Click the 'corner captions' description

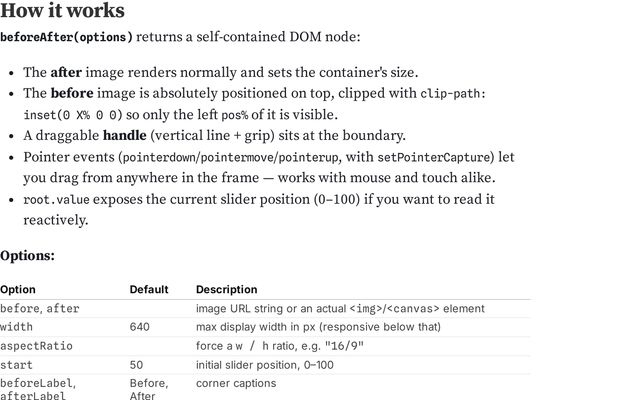point(236,383)
